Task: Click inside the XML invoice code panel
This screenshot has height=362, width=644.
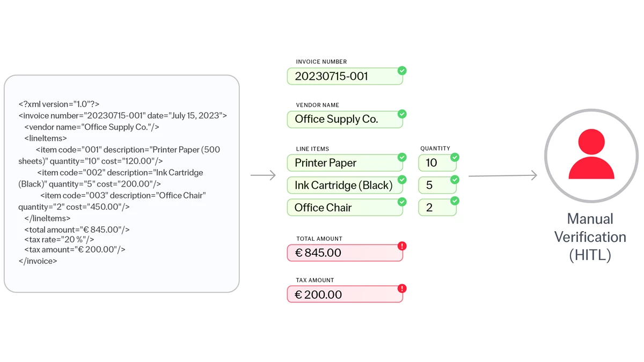Action: point(121,183)
